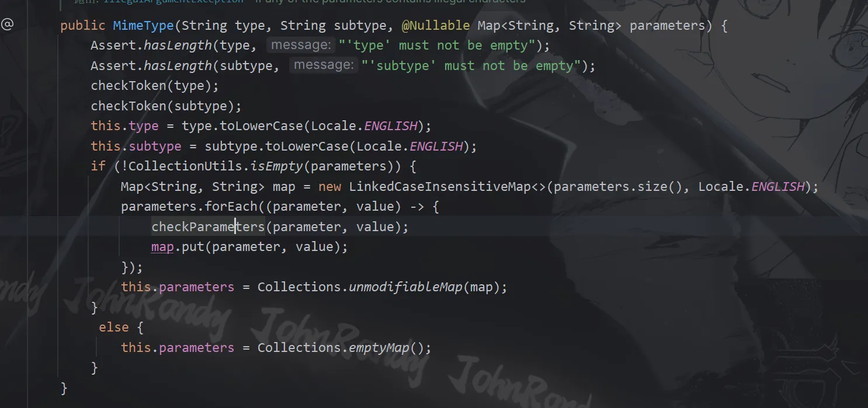Click the string "'subtype' must not be empty"
The height and width of the screenshot is (408, 868).
coord(471,66)
